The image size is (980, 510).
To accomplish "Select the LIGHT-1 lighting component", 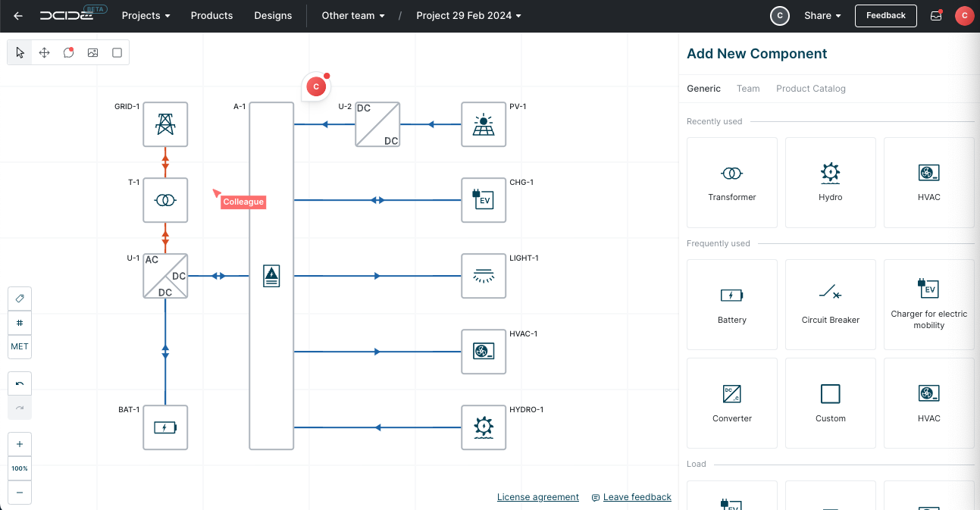I will [x=484, y=276].
